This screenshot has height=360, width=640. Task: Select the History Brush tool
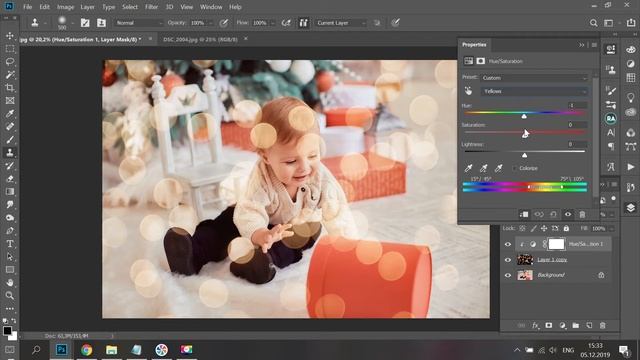pyautogui.click(x=10, y=166)
